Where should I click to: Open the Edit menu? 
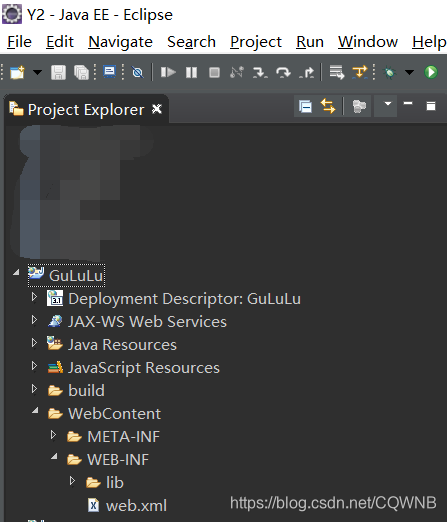(60, 42)
